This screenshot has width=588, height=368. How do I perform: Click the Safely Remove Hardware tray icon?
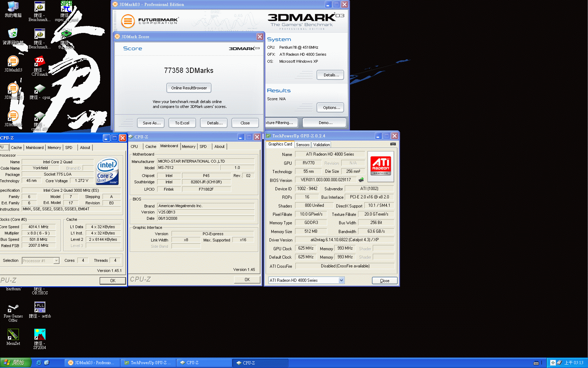559,363
